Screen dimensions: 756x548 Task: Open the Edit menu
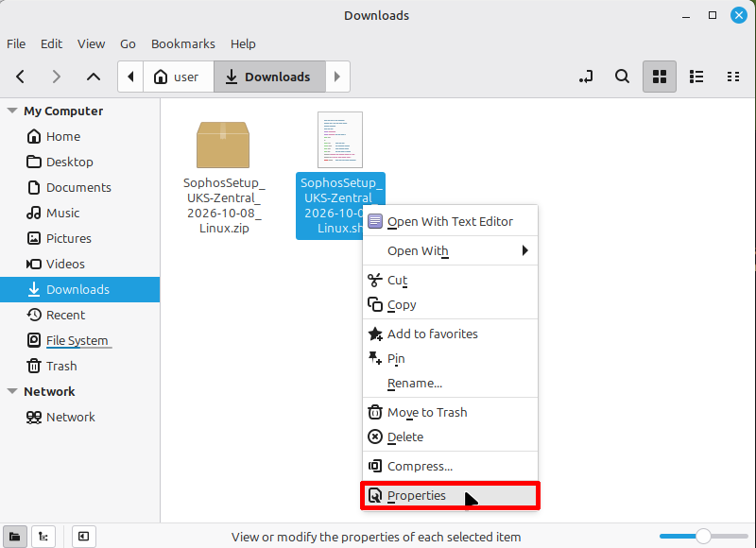pos(51,43)
